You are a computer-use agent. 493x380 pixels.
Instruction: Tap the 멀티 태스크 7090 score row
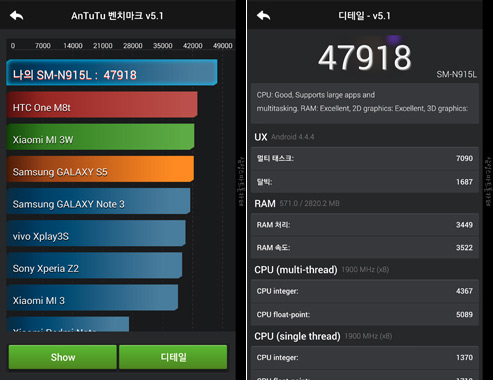coord(365,158)
